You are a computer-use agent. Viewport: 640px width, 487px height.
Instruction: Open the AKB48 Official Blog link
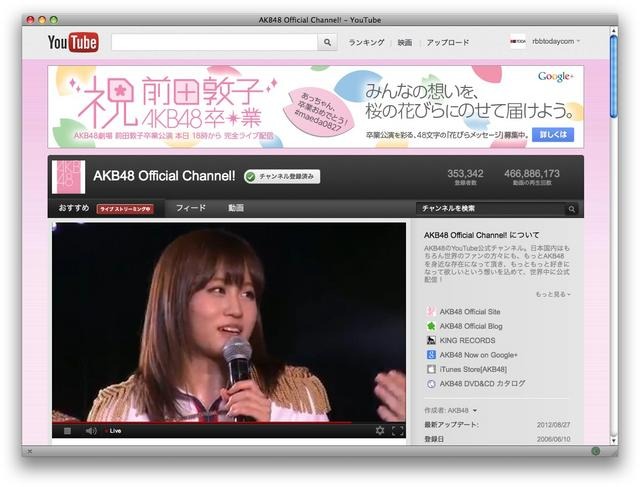click(x=470, y=326)
